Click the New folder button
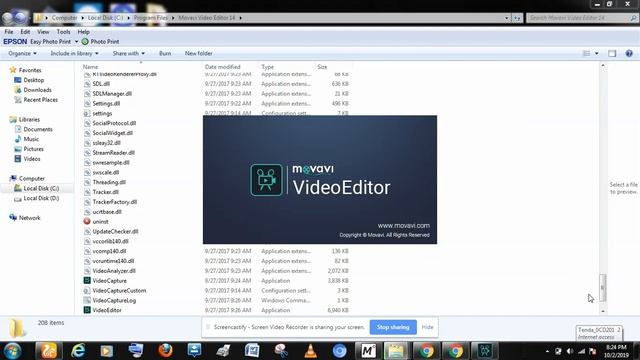The height and width of the screenshot is (360, 640). click(x=198, y=53)
